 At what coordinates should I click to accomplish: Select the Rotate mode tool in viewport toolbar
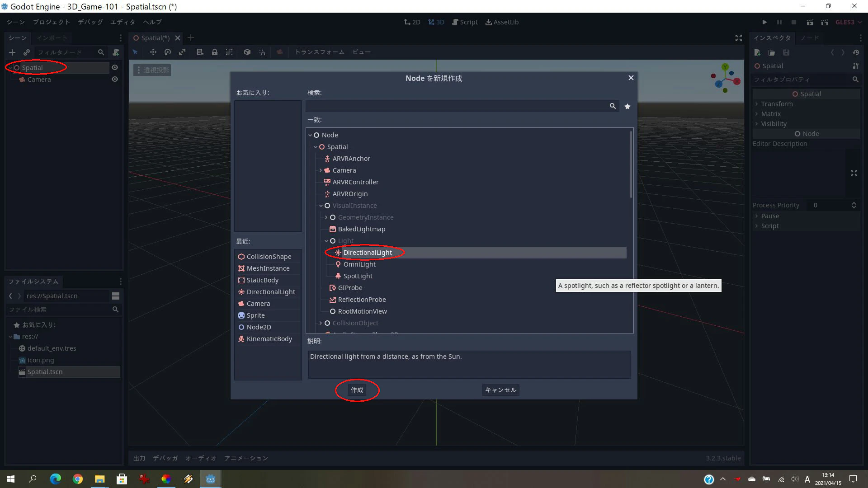[168, 52]
